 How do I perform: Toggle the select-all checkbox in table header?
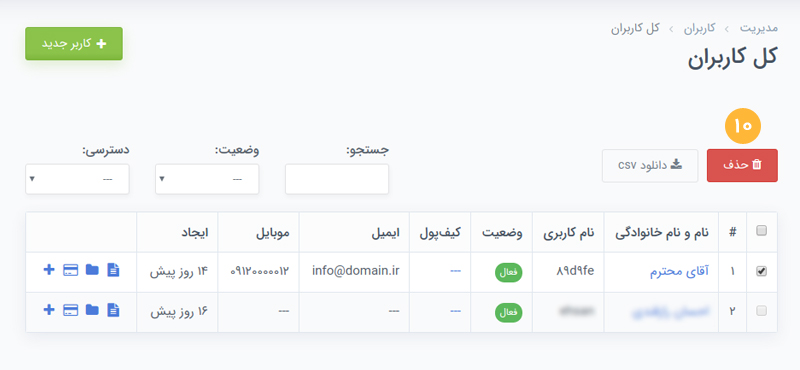pos(761,231)
